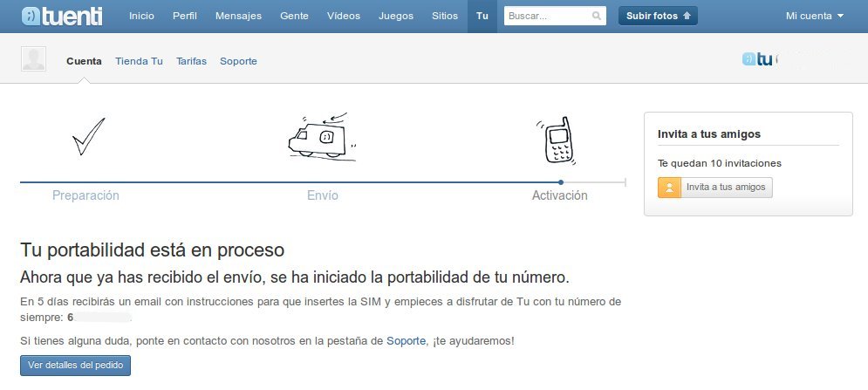
Task: Open Mensajes in top navigation
Action: [x=238, y=16]
